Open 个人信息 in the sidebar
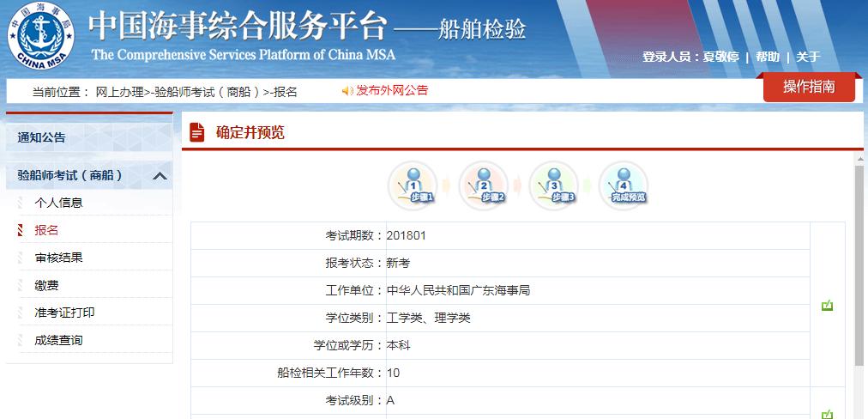The height and width of the screenshot is (419, 868). (58, 203)
